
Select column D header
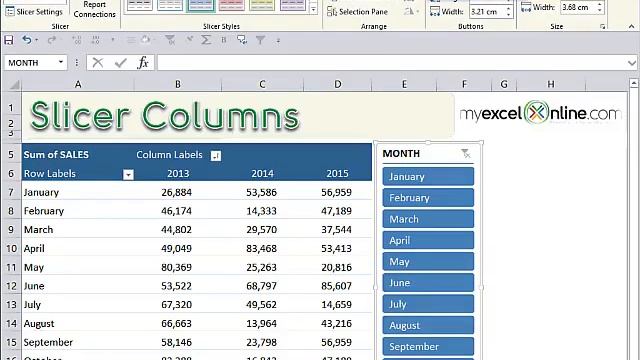point(338,84)
